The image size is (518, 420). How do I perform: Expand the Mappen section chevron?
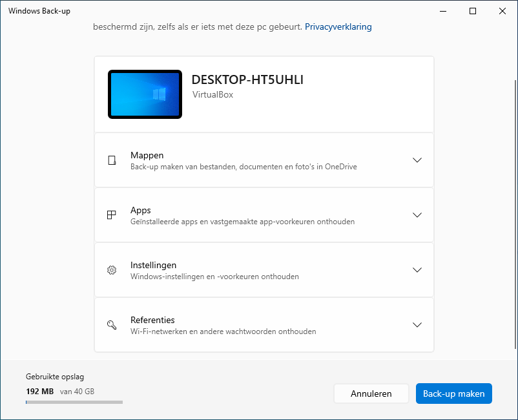(417, 160)
